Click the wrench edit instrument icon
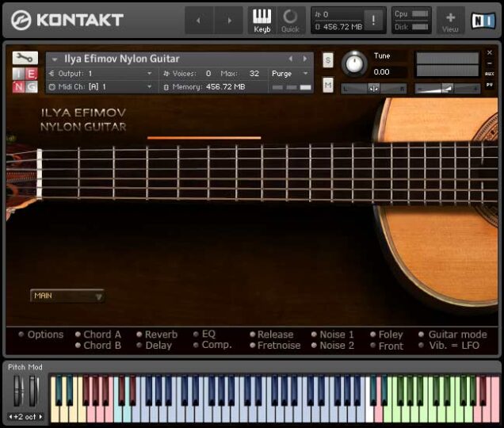Screen dimensions: 504x428 (x=25, y=58)
